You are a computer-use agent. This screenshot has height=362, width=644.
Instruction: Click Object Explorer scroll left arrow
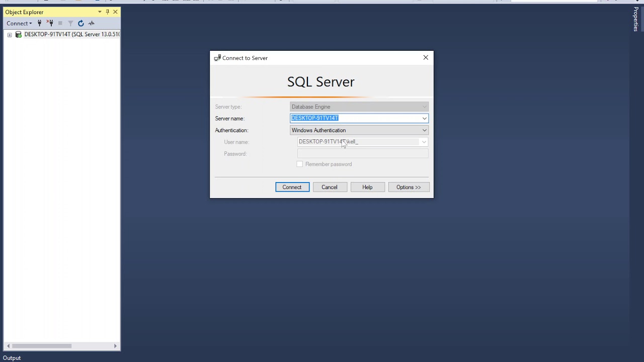click(x=8, y=346)
